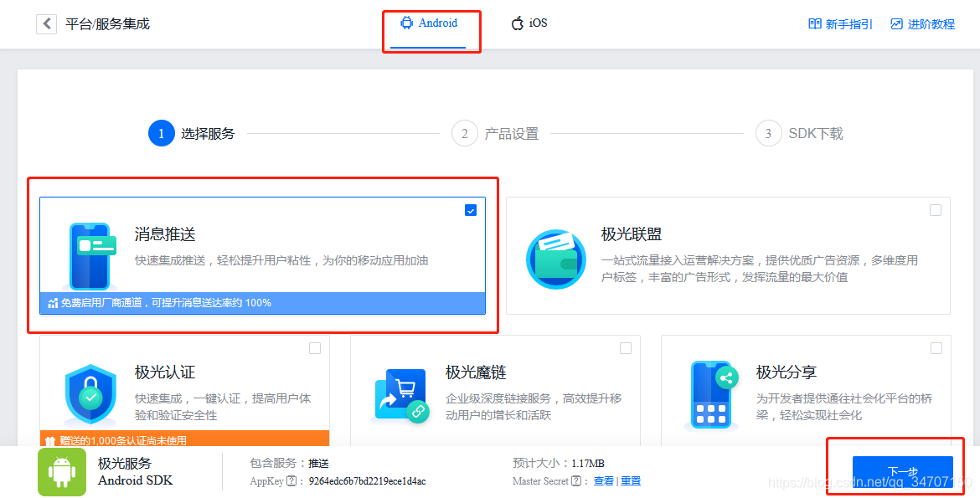
Task: Uncheck the 消息推送 service checkbox
Action: click(x=471, y=211)
